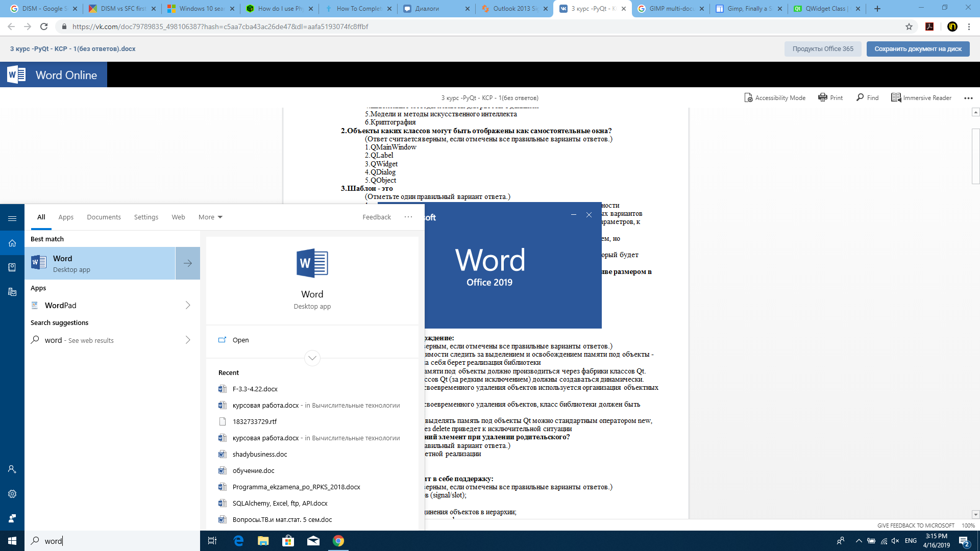Select the All search filter tab

(x=41, y=217)
